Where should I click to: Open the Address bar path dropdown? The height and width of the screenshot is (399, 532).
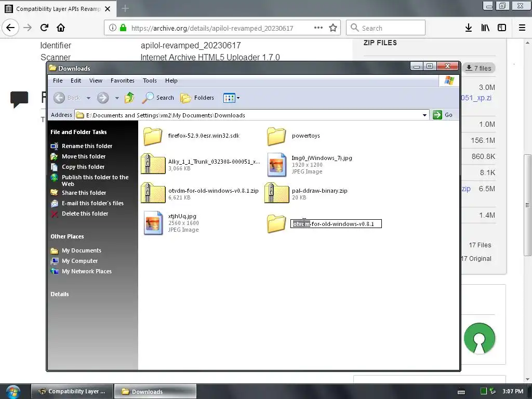pyautogui.click(x=424, y=115)
